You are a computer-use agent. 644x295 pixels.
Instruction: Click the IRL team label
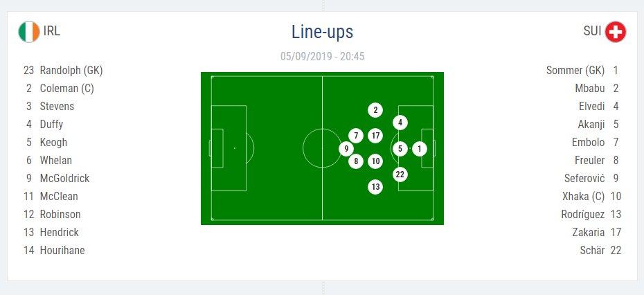tap(52, 31)
